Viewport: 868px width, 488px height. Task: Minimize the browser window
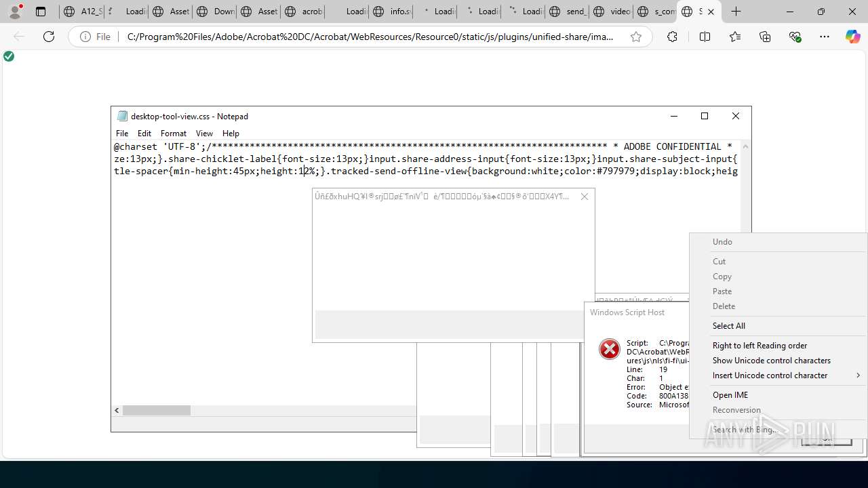pyautogui.click(x=790, y=12)
